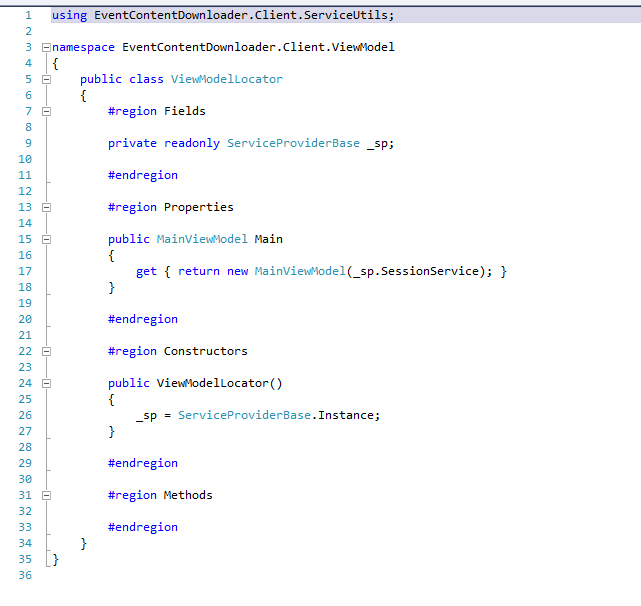Screen dimensions: 641x606
Task: Collapse the Methods region
Action: pos(46,495)
